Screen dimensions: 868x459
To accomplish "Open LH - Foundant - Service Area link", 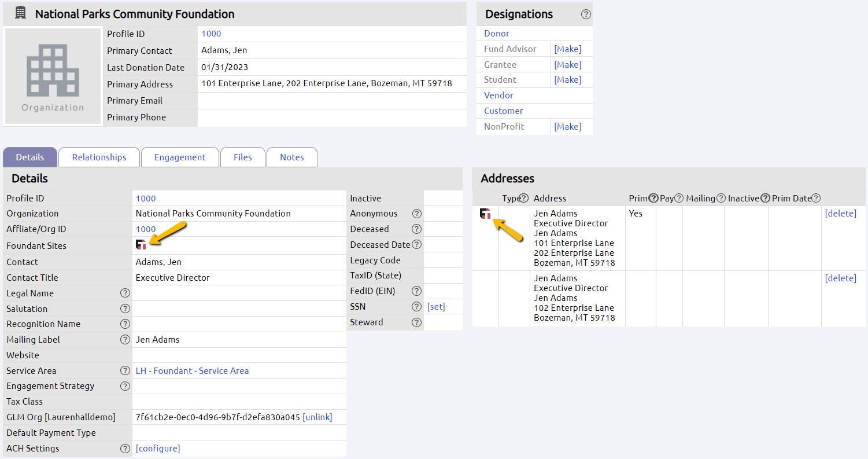I will coord(192,370).
